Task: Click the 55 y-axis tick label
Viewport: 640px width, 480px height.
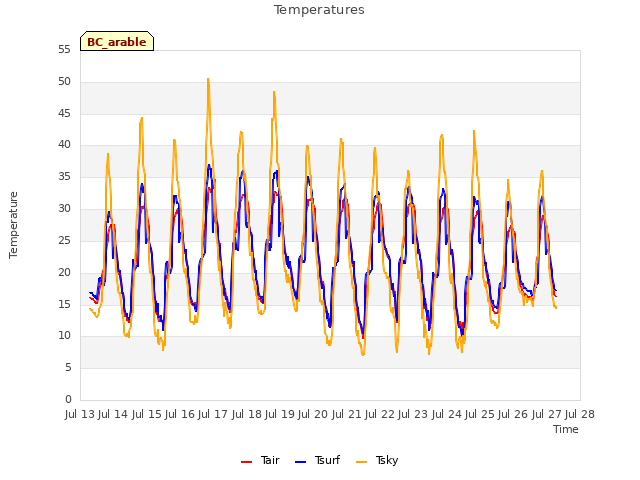Action: [64, 50]
